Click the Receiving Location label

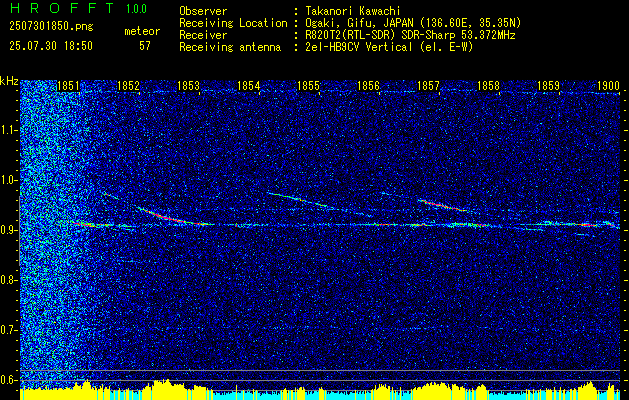[233, 23]
